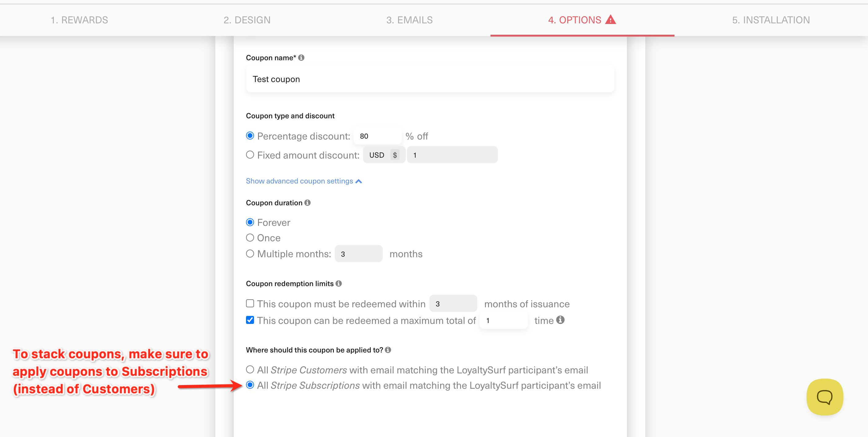This screenshot has width=868, height=437.
Task: Uncheck the maximum total redemptions checkbox
Action: [x=250, y=320]
